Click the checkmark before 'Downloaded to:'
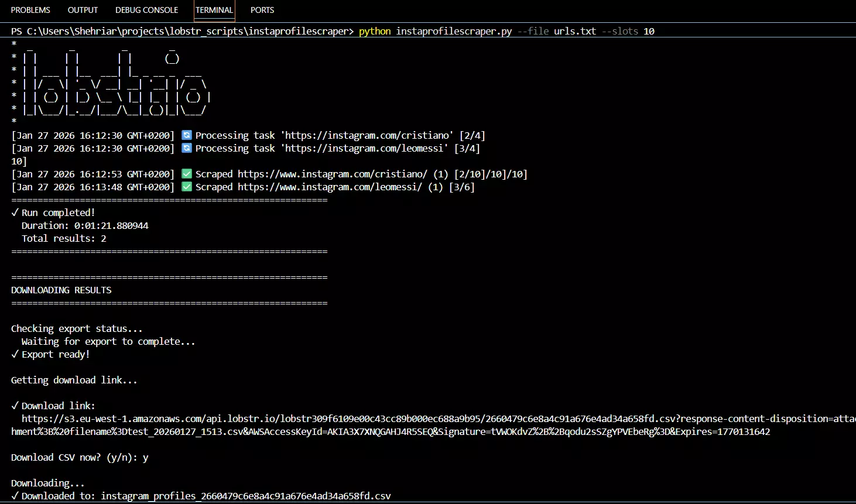Screen dimensions: 856x504 point(15,496)
